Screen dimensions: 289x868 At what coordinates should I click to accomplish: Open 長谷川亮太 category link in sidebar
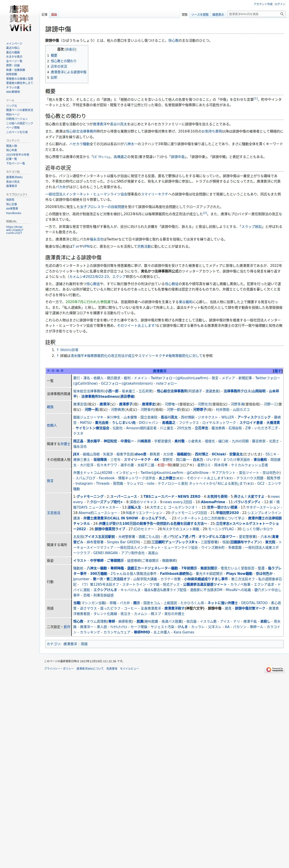click(13, 182)
